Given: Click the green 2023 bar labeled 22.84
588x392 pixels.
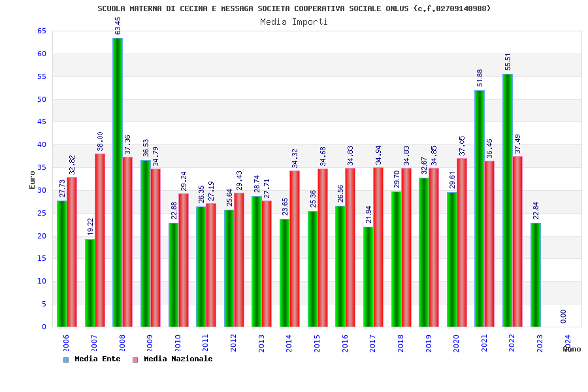Looking at the screenshot, I should tap(536, 274).
